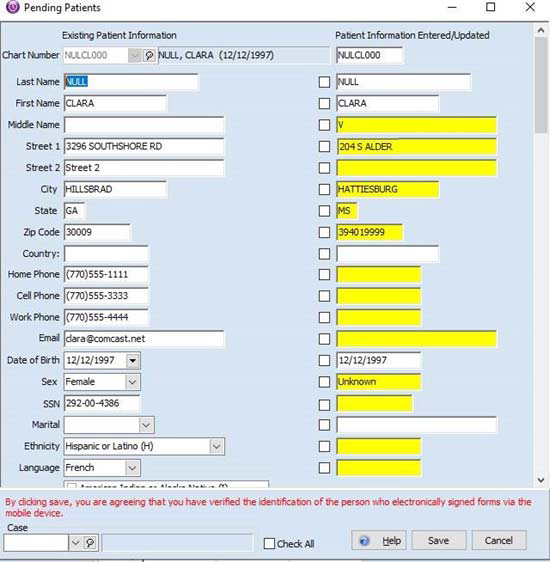Check the Country update checkbox
The height and width of the screenshot is (562, 550).
coord(324,254)
